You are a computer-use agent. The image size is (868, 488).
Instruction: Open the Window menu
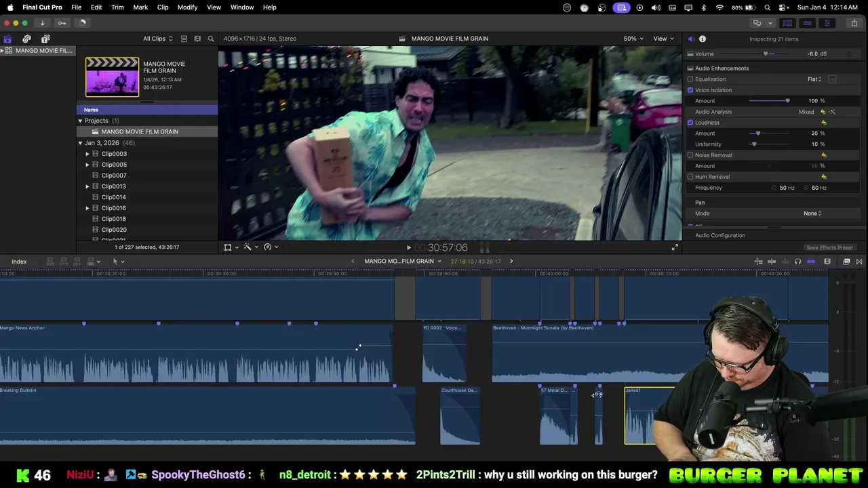[242, 7]
